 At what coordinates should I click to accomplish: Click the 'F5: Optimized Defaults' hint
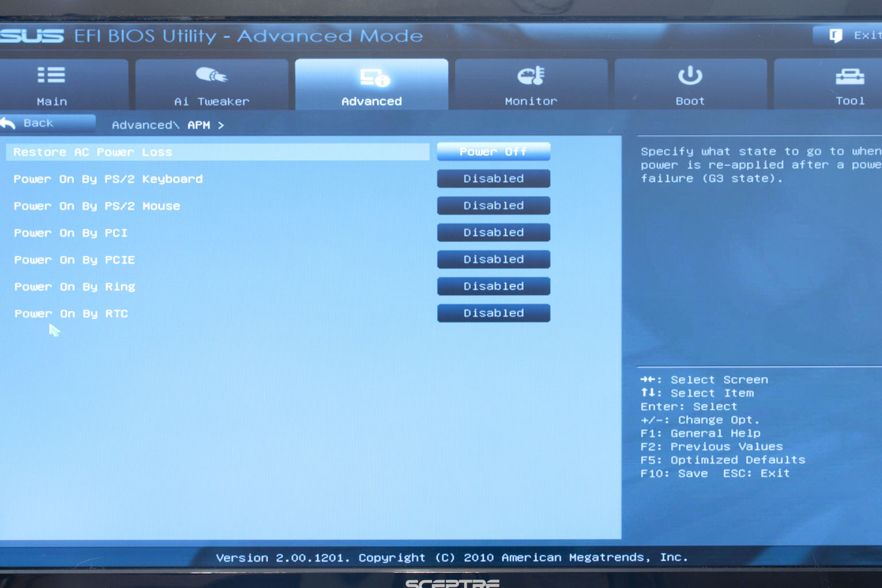tap(722, 460)
